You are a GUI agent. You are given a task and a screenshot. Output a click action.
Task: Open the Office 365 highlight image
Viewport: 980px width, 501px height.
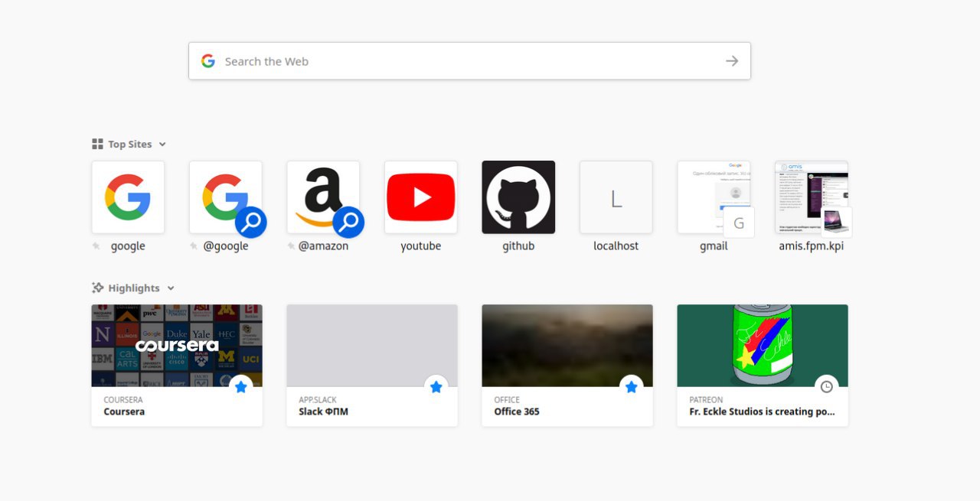pyautogui.click(x=567, y=346)
